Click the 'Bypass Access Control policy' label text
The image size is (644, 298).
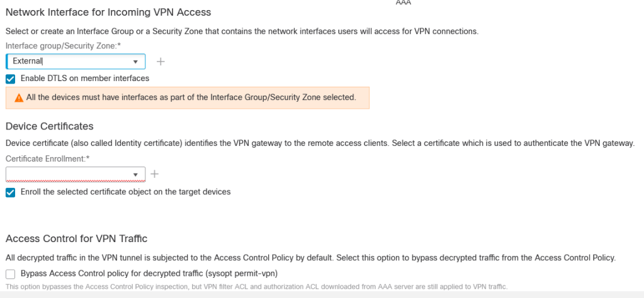coord(149,273)
